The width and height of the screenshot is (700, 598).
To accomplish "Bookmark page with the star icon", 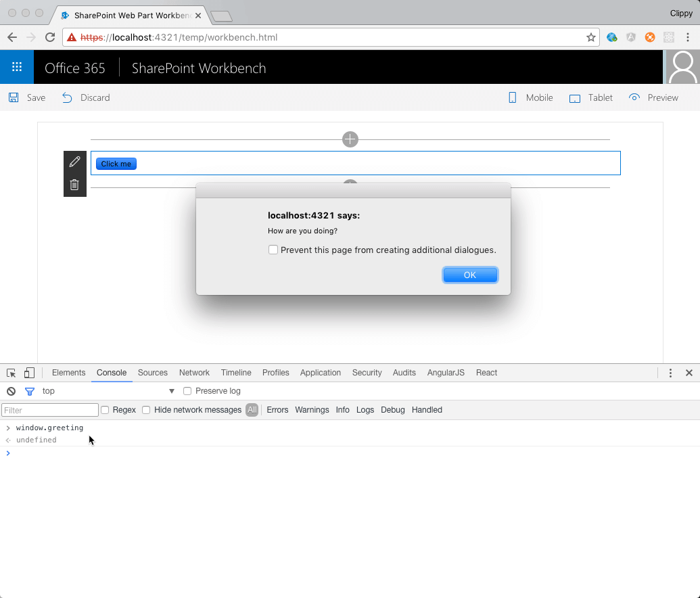I will (x=590, y=37).
